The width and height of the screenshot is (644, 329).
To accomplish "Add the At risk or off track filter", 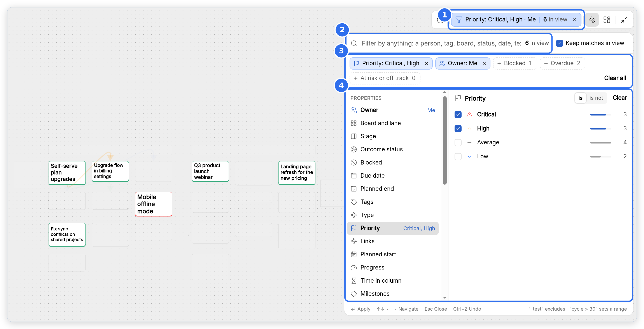I will click(x=385, y=78).
